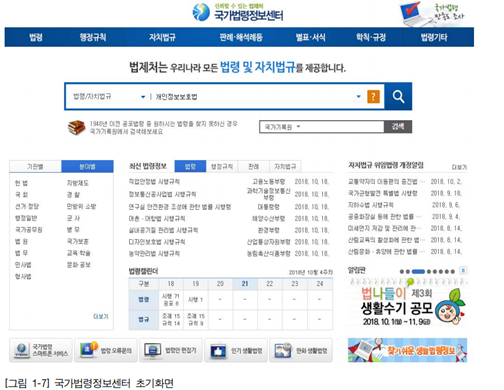Image resolution: width=504 pixels, height=390 pixels.
Task: Select the first 알림판 carousel dot
Action: [402, 272]
